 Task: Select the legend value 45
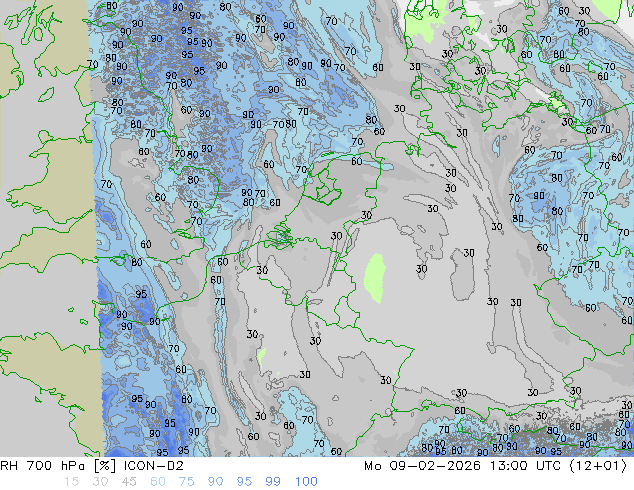(x=129, y=482)
